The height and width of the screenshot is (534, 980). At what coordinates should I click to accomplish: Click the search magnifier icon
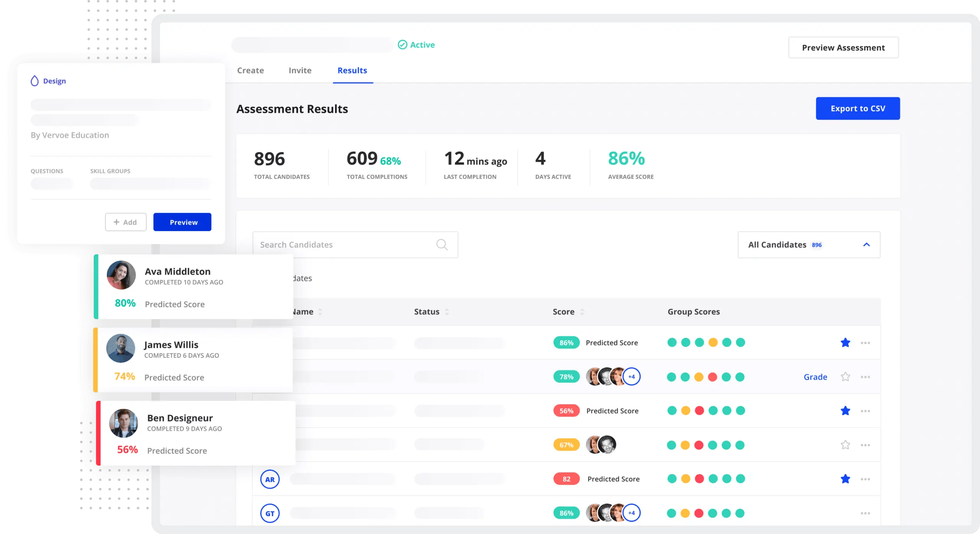[442, 244]
